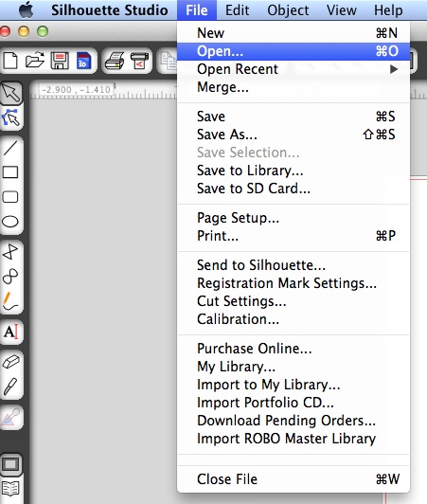Open the Library book icon
This screenshot has height=504, width=427.
pyautogui.click(x=10, y=489)
